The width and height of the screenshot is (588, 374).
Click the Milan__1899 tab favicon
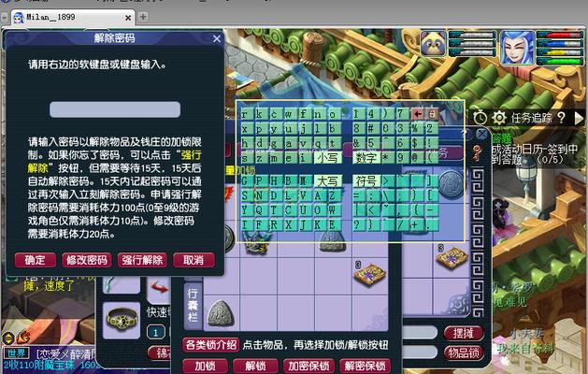pos(19,18)
